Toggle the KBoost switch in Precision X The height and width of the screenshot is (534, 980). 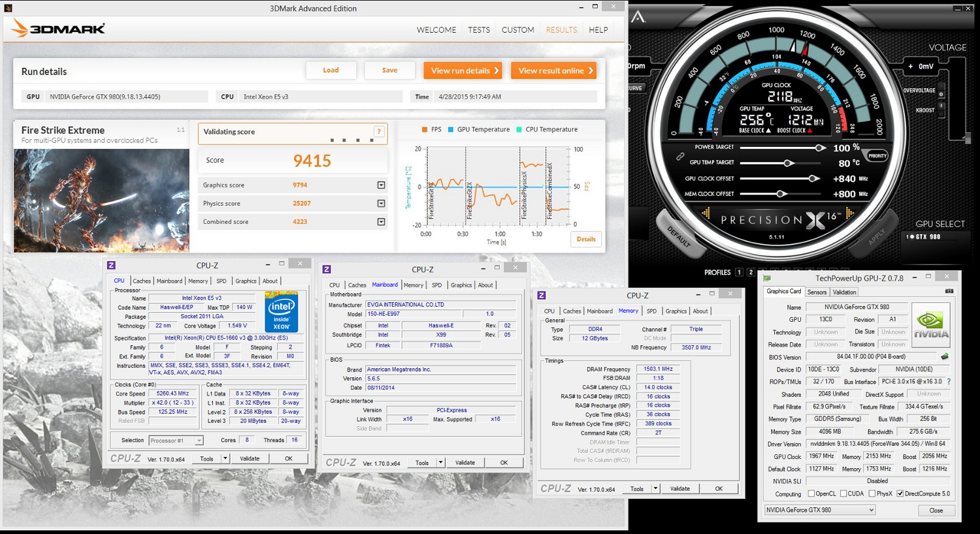[x=941, y=110]
